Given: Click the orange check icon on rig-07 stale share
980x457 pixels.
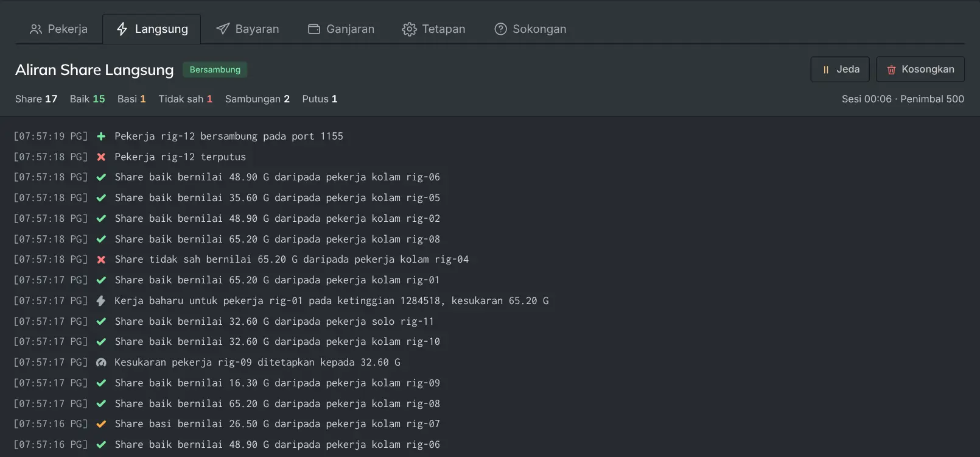Looking at the screenshot, I should click(x=101, y=424).
